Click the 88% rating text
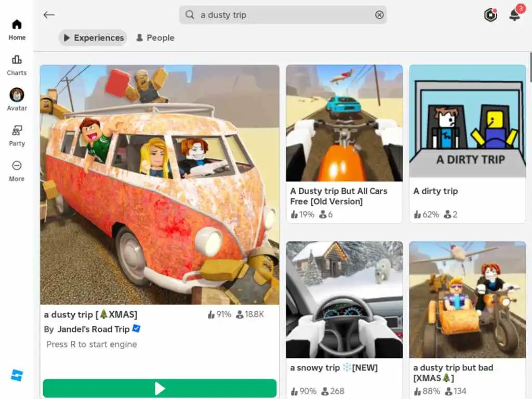532x399 pixels. 427,391
